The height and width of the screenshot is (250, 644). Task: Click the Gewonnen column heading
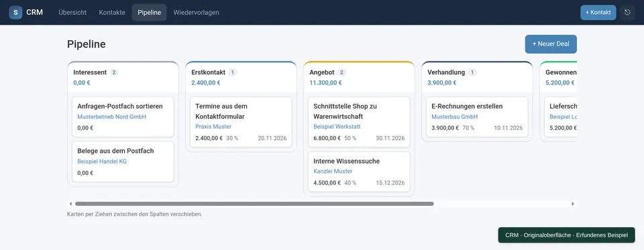tap(561, 72)
